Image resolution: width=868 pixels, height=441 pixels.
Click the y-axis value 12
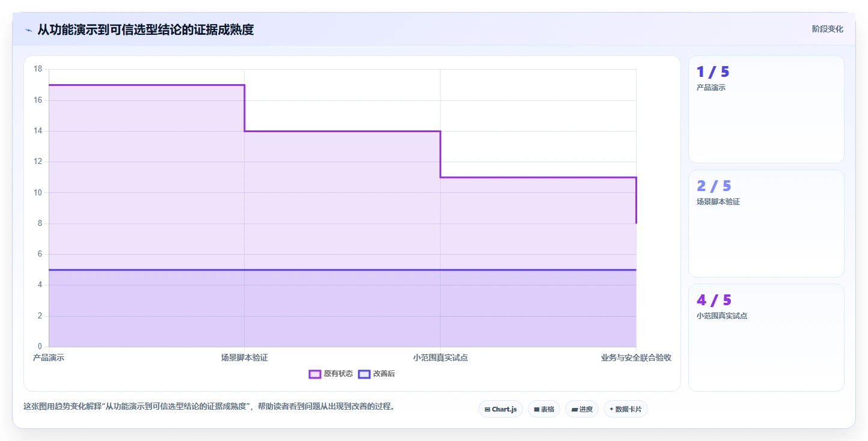(x=38, y=162)
